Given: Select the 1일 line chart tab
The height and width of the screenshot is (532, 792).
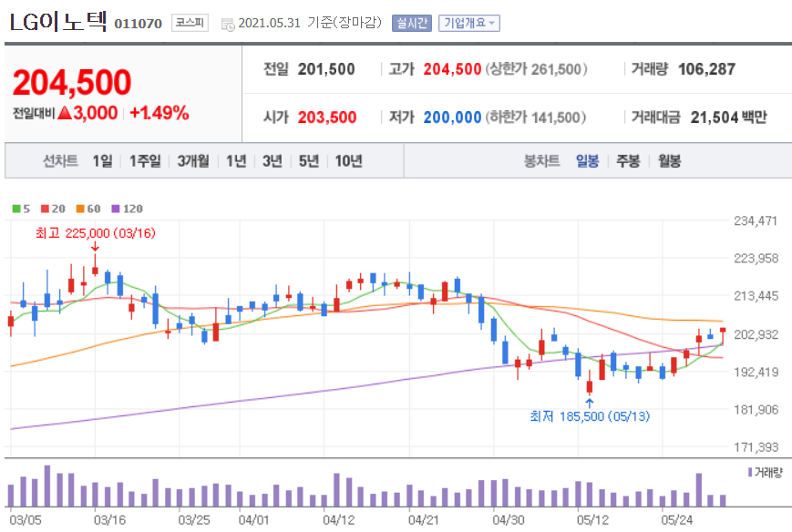Looking at the screenshot, I should pos(102,161).
